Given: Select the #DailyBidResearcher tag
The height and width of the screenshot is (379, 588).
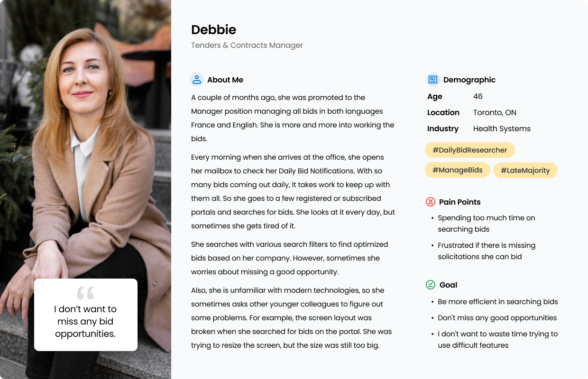Looking at the screenshot, I should [x=470, y=150].
